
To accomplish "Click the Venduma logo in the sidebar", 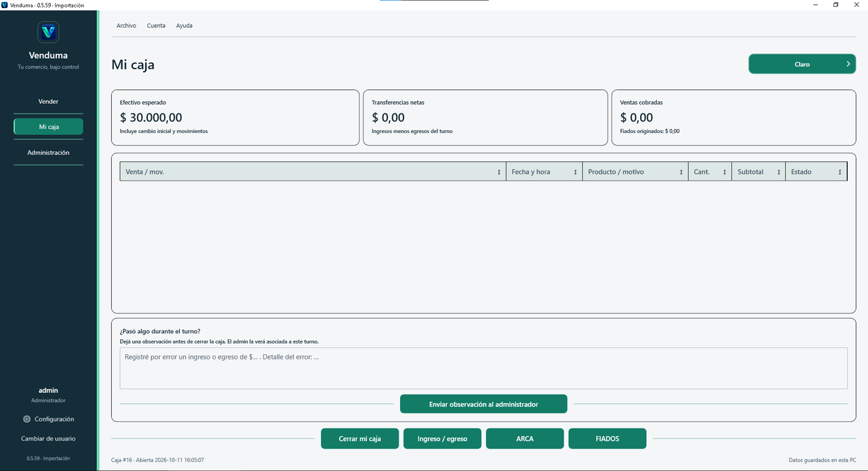I will tap(48, 32).
